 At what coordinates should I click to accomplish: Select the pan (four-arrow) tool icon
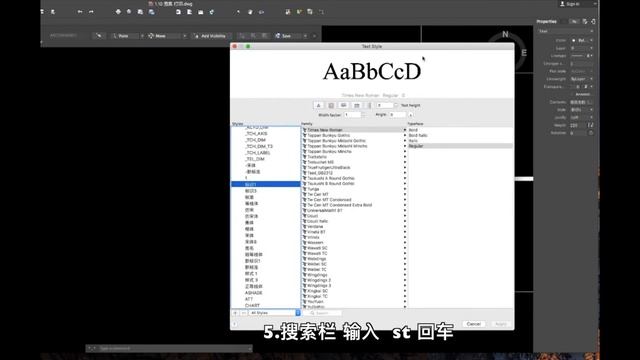click(x=118, y=12)
